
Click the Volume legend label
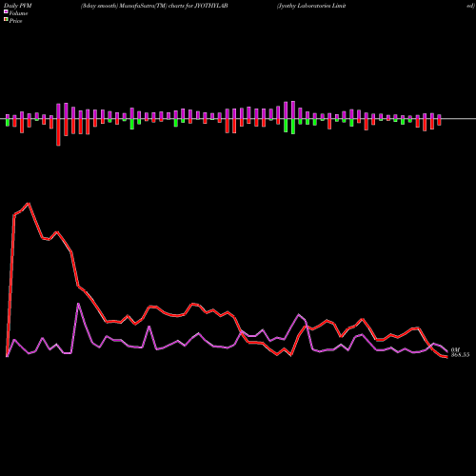click(18, 13)
